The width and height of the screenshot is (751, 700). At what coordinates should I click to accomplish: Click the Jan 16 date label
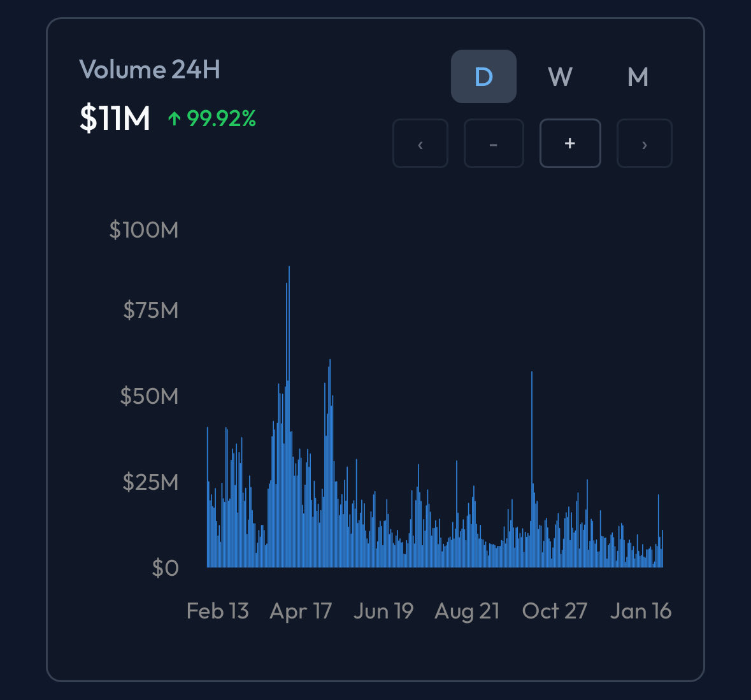click(641, 611)
